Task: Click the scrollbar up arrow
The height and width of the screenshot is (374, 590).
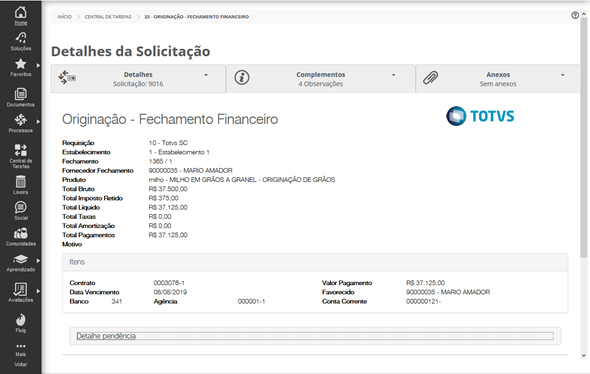Action: pyautogui.click(x=584, y=14)
